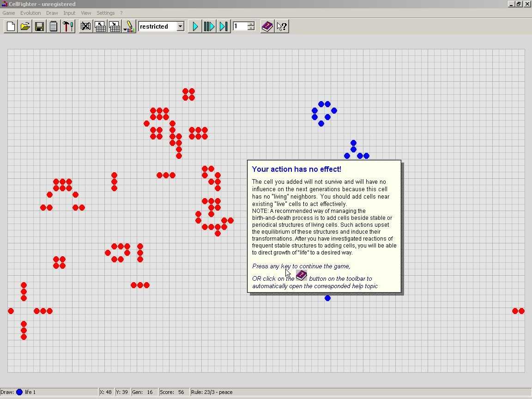Click the multi-step run button
This screenshot has height=399, width=532.
pyautogui.click(x=209, y=26)
